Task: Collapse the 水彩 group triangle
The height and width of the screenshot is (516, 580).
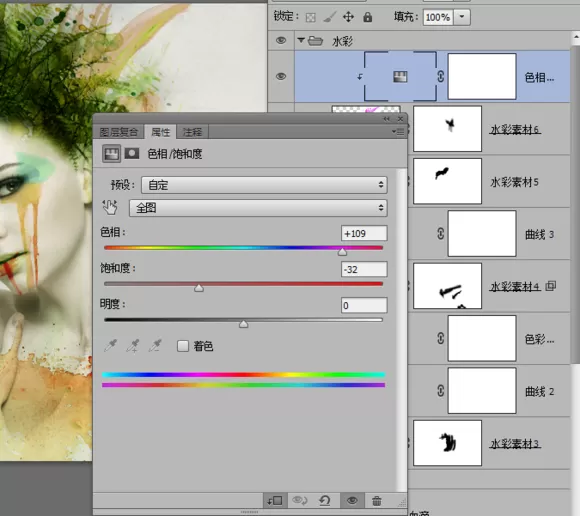Action: pos(301,40)
